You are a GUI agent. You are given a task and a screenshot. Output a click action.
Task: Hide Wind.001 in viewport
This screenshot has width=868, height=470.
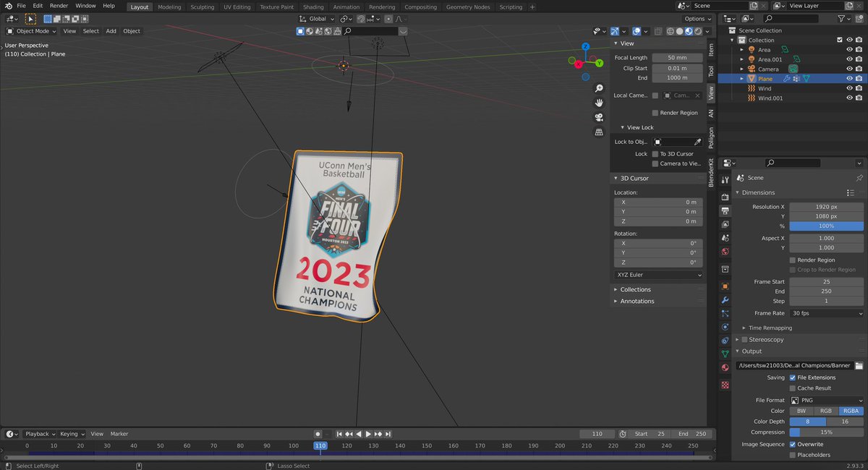[x=850, y=98]
